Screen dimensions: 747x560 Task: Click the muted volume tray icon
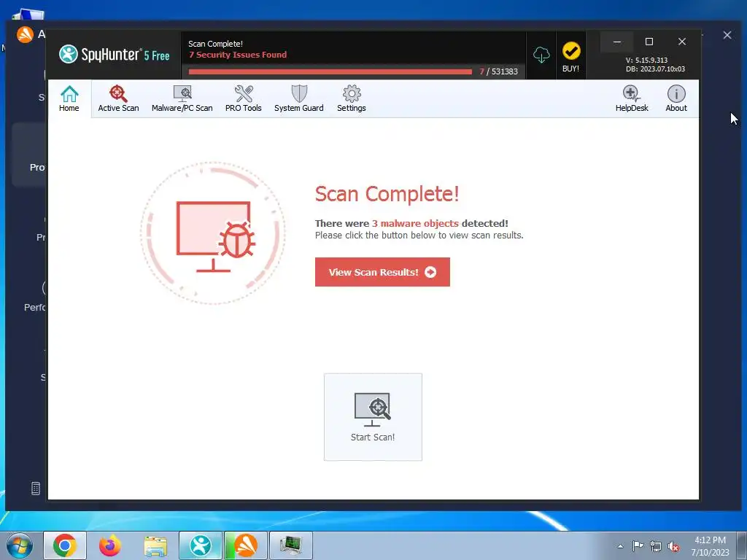pos(673,547)
